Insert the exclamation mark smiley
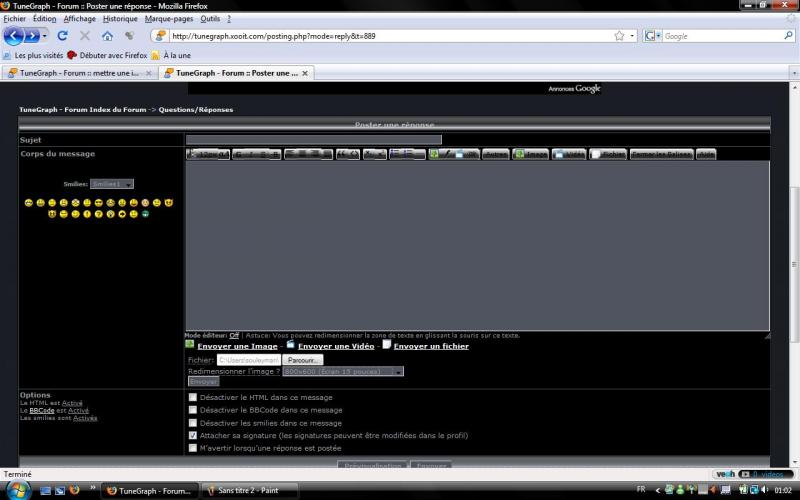Viewport: 800px width, 500px height. point(87,214)
